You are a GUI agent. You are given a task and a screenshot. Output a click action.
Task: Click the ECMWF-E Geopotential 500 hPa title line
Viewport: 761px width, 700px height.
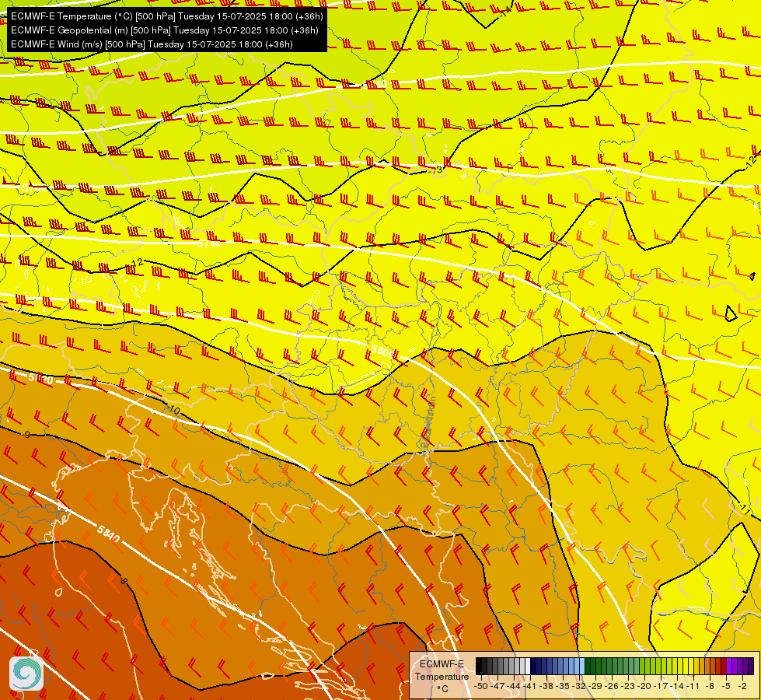tap(165, 30)
